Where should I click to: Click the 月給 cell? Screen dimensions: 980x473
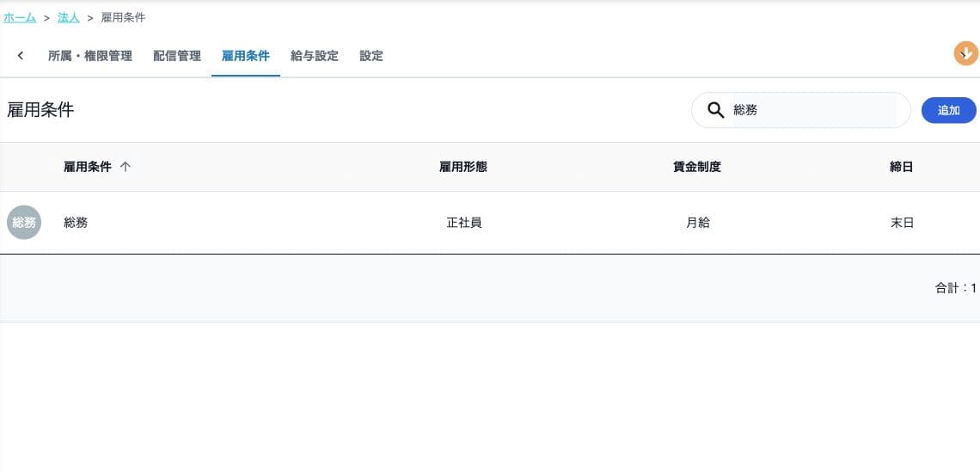point(697,222)
